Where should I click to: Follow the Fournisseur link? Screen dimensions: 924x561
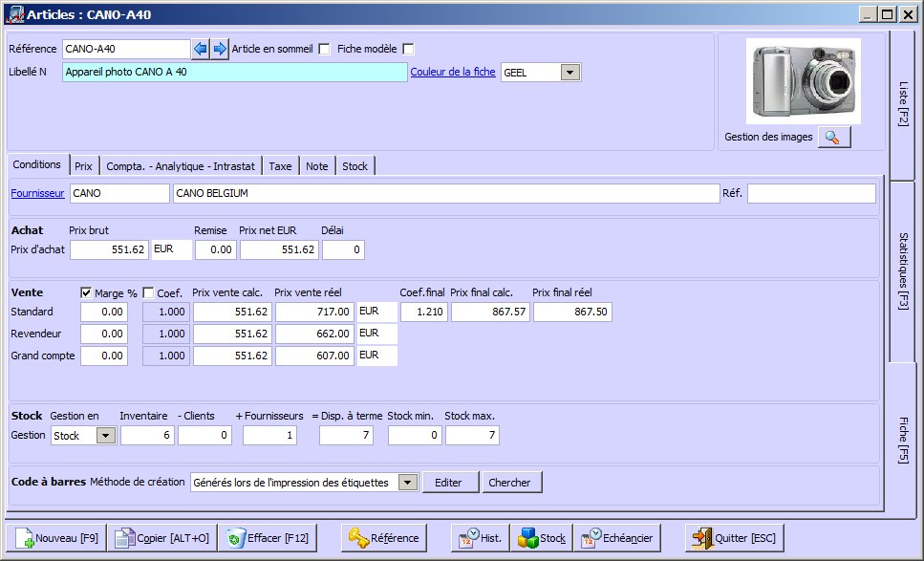(37, 193)
